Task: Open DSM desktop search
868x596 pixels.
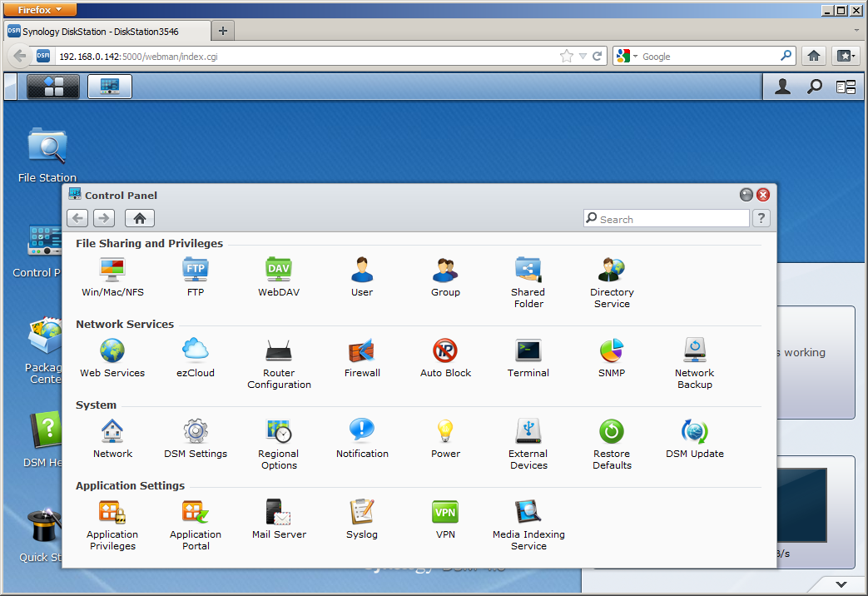Action: 814,87
